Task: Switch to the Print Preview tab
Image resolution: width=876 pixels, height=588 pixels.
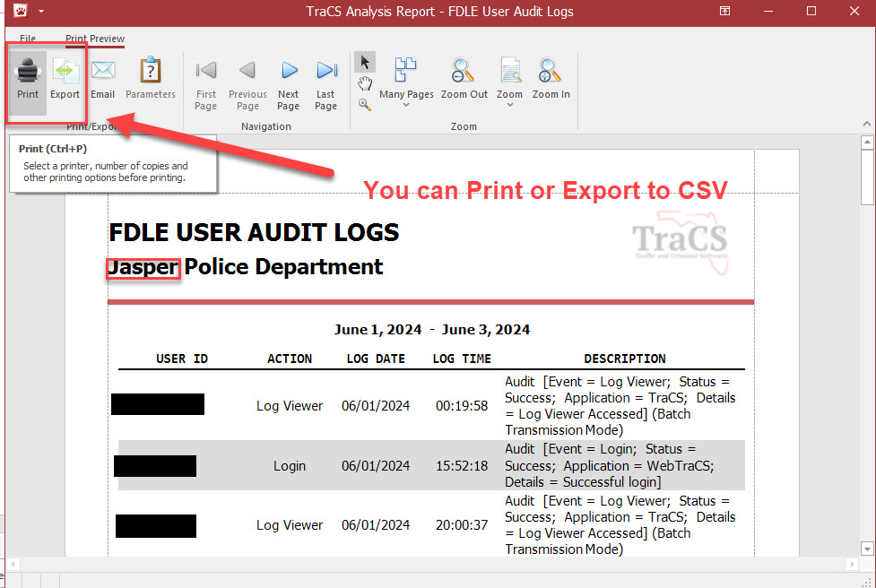Action: pyautogui.click(x=95, y=39)
